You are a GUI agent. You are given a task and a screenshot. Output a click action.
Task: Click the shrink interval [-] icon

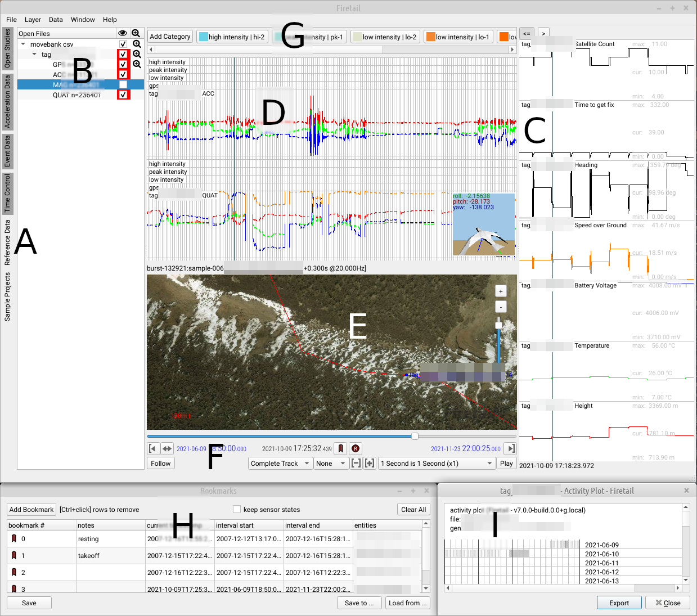(x=356, y=463)
